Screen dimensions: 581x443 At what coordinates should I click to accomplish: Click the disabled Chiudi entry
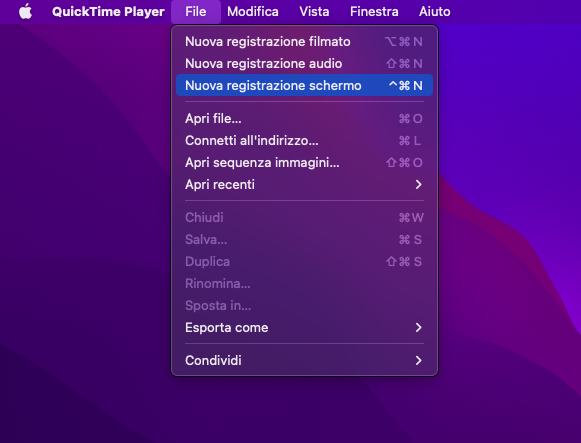304,217
